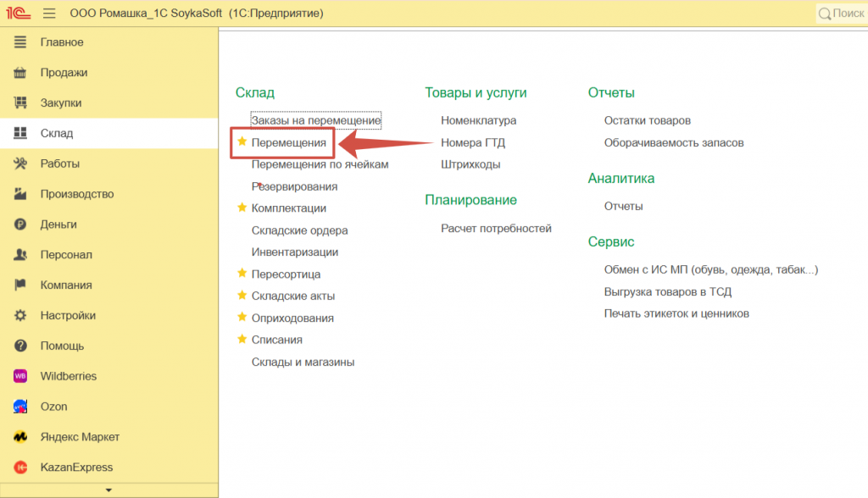Toggle favorite star next to Списания
868x498 pixels.
point(242,340)
